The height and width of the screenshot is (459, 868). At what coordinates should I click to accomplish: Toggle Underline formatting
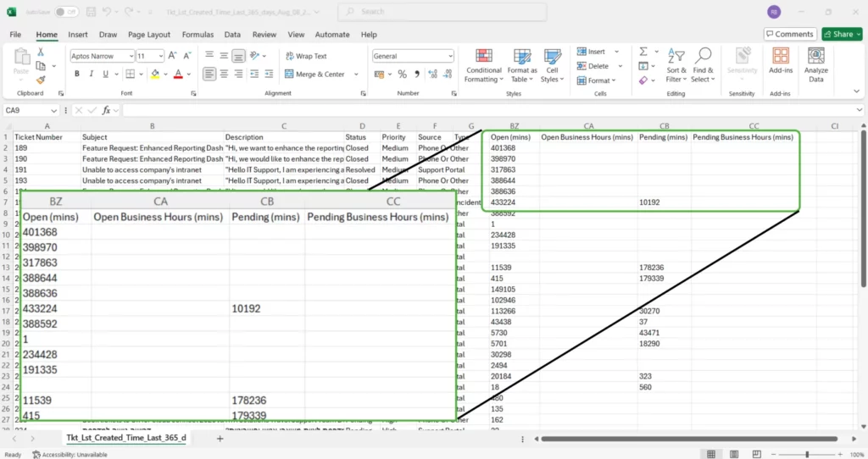[105, 74]
